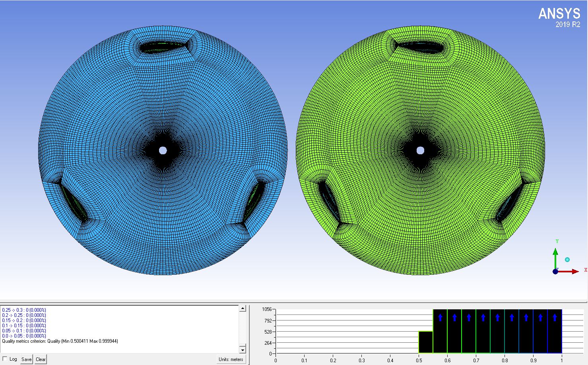Select the histogram bar for 0.9 to 0.95
Image resolution: width=588 pixels, height=365 pixels.
[x=540, y=331]
